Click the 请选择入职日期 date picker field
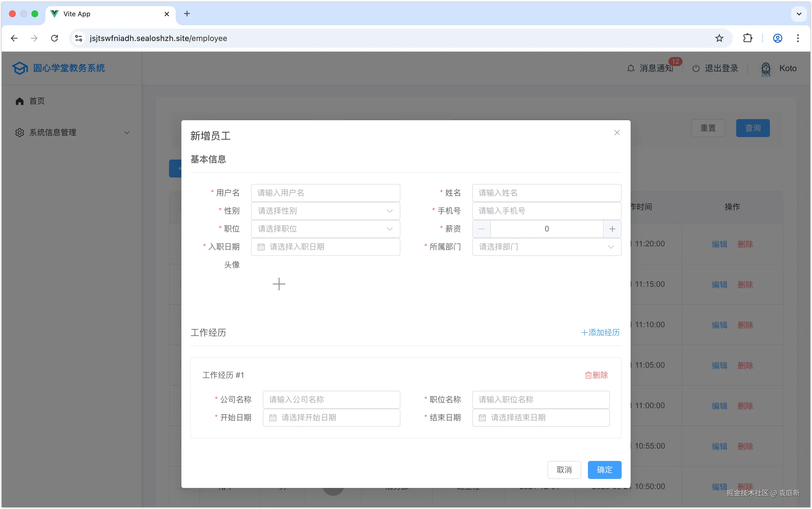812x509 pixels. [x=325, y=247]
